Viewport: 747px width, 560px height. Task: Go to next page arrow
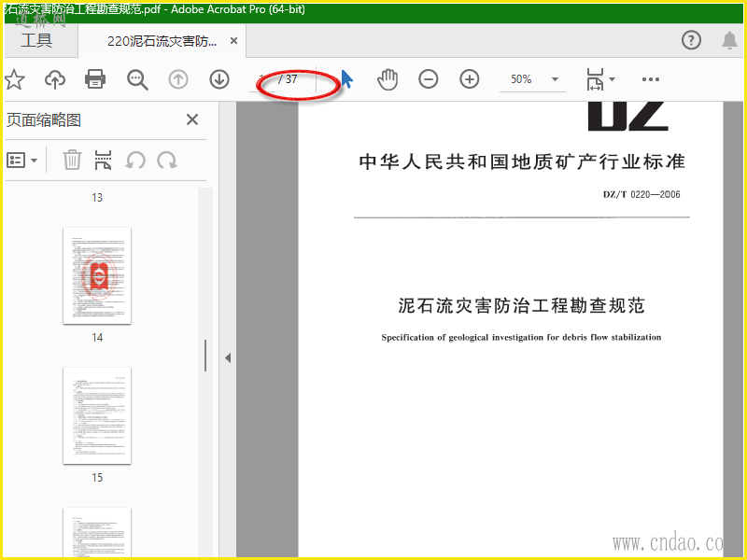pyautogui.click(x=219, y=79)
